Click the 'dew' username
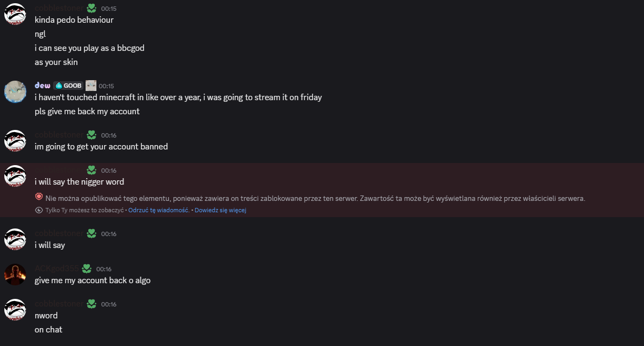 pyautogui.click(x=42, y=86)
